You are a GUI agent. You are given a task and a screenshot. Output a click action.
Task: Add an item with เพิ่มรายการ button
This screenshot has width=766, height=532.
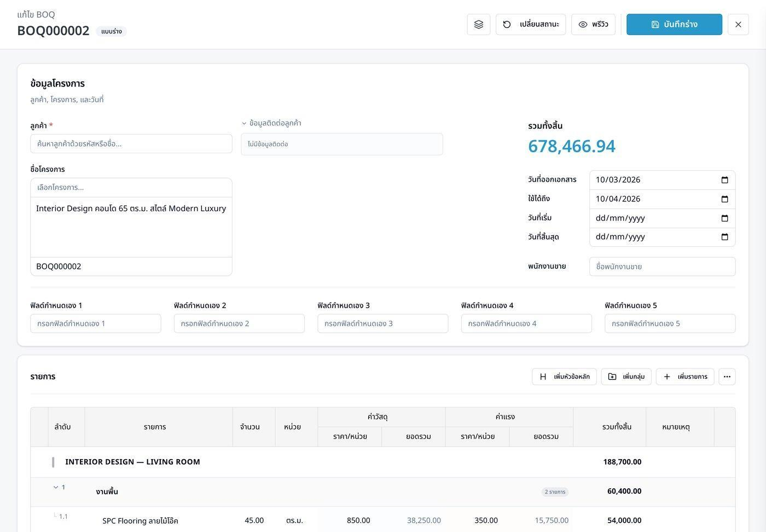click(x=685, y=377)
